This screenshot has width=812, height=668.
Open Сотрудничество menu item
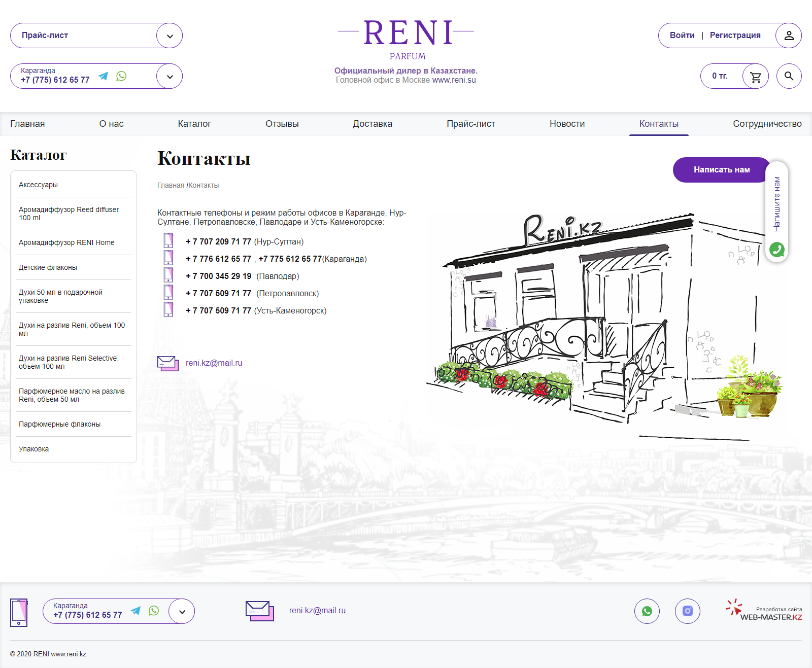pos(767,124)
